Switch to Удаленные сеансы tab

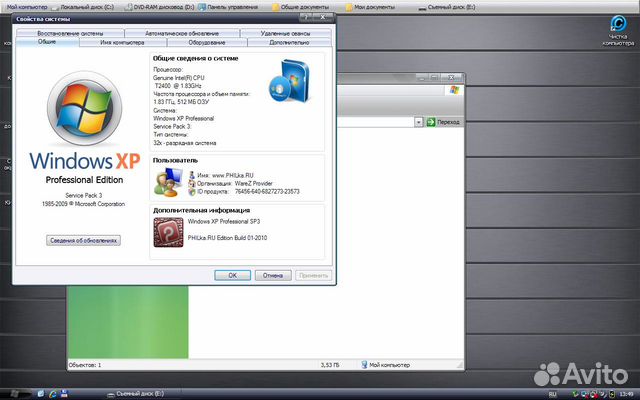285,33
